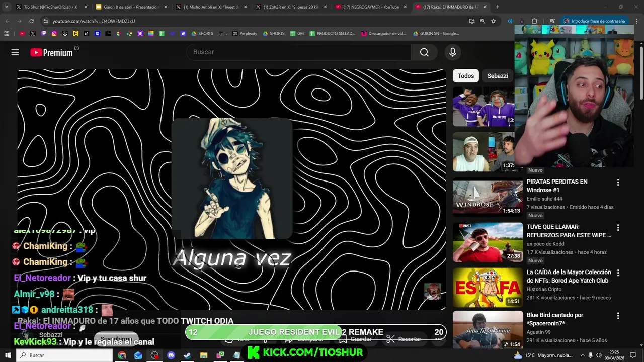The height and width of the screenshot is (362, 644).
Task: Open the Rust wipe video thumbnail
Action: pos(488,242)
